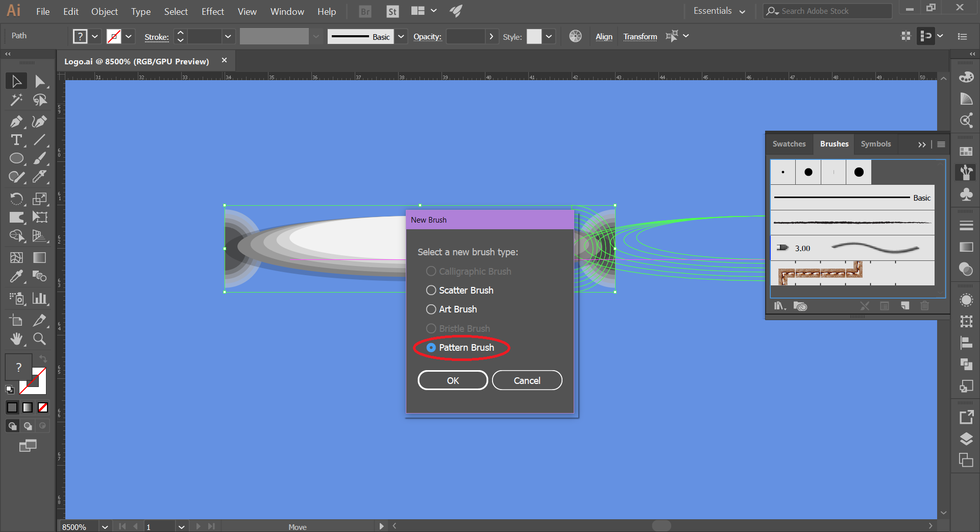Viewport: 980px width, 532px height.
Task: Open the Layers panel icon
Action: [x=966, y=439]
